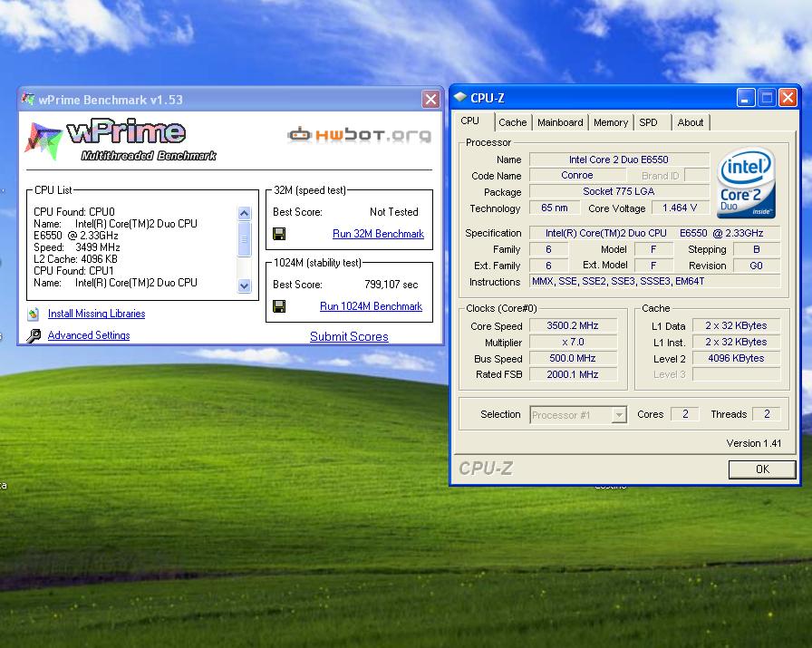Click the empty Brand ID field
The width and height of the screenshot is (812, 648).
[697, 175]
